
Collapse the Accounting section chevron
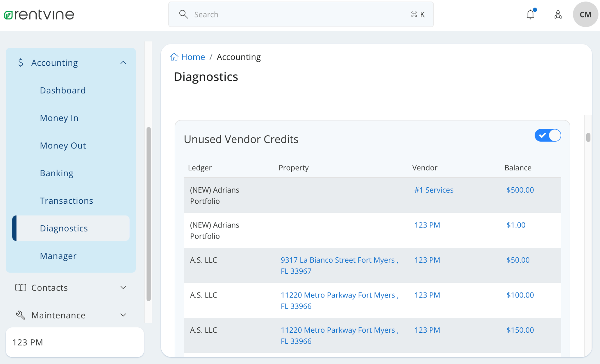[x=123, y=62]
